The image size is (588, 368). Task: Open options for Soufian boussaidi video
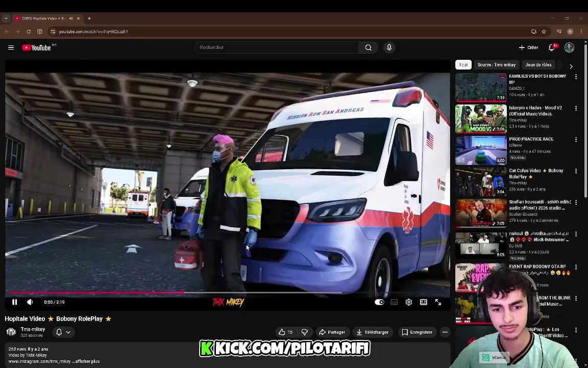click(x=576, y=203)
